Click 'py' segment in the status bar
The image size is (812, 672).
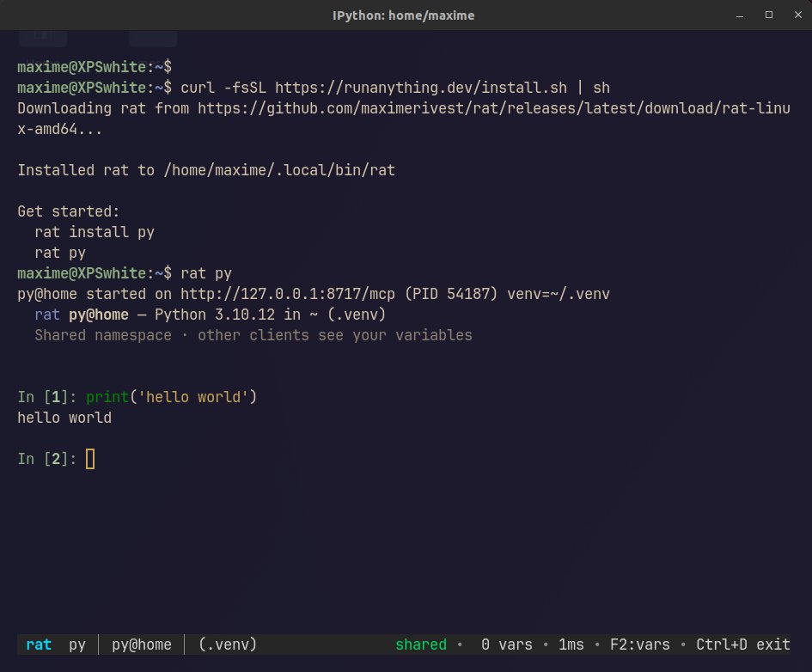[x=77, y=645]
